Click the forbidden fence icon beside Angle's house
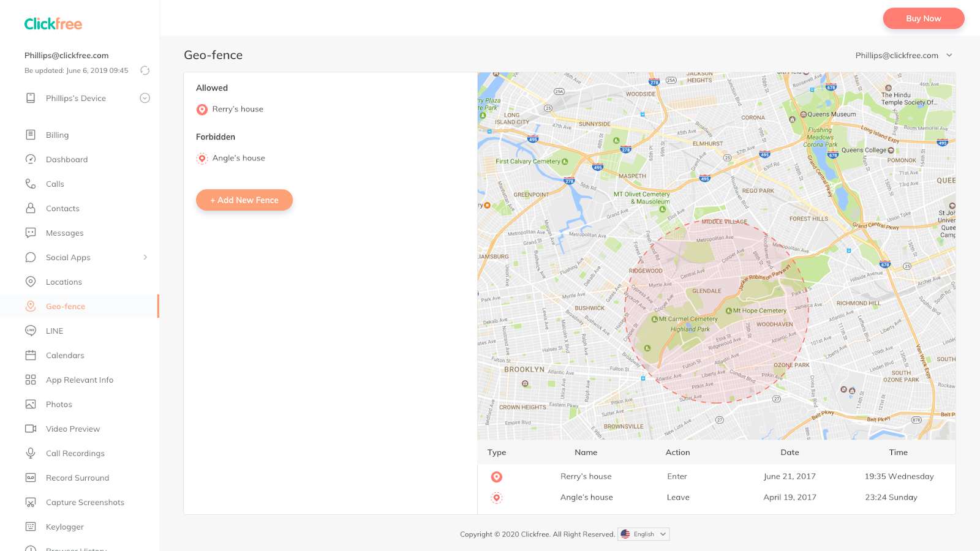 tap(202, 159)
